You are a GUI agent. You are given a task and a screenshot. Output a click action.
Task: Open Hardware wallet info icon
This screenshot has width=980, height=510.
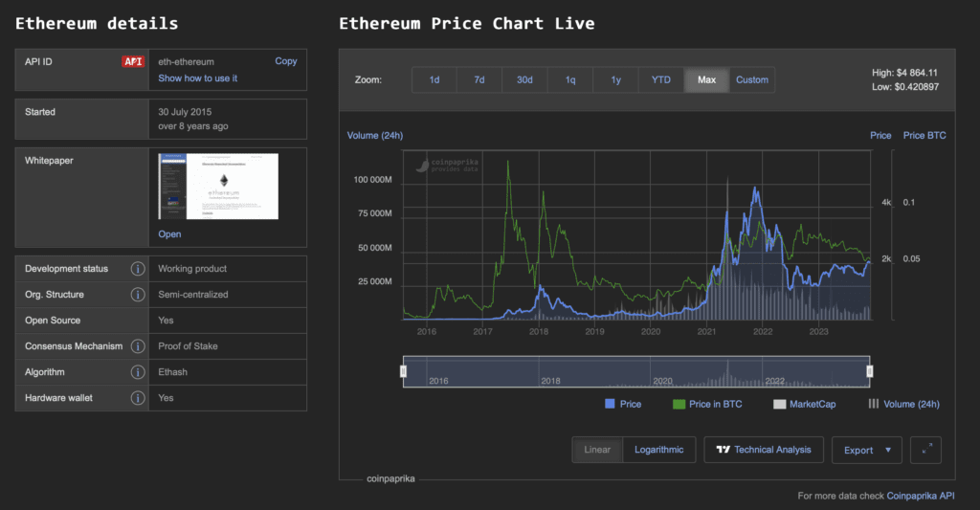point(138,397)
